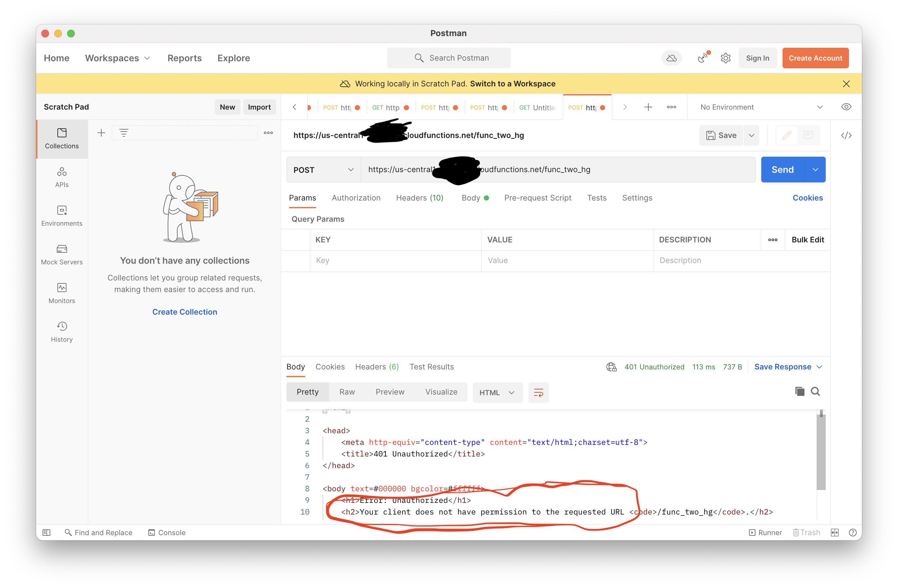Search within the response body
Viewport: 898px width, 588px height.
815,391
